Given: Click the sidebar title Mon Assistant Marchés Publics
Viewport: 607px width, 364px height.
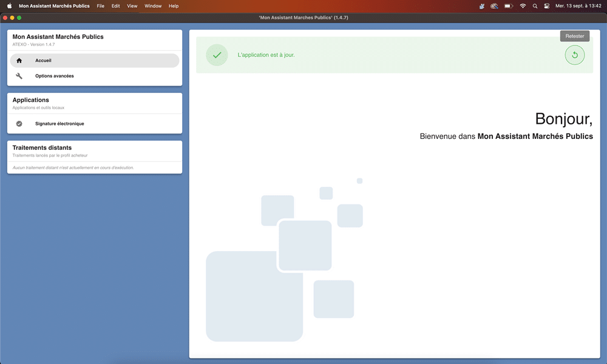Looking at the screenshot, I should 58,37.
